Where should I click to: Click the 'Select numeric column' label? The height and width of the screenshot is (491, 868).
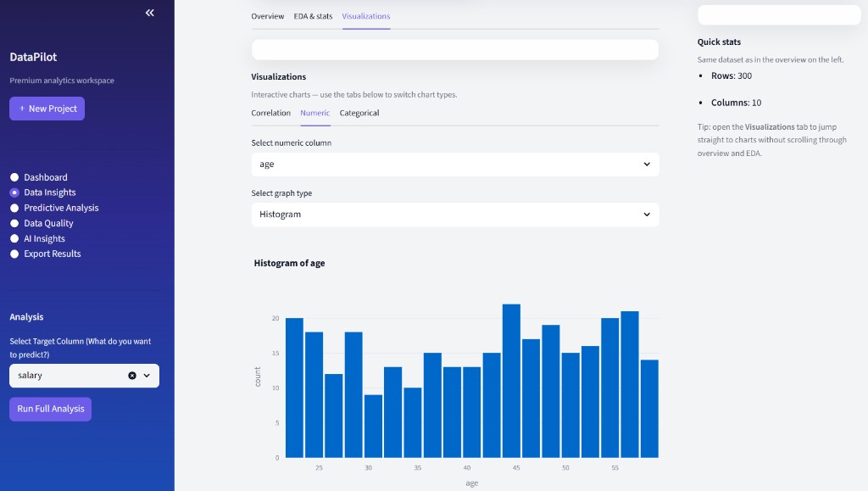(x=292, y=142)
